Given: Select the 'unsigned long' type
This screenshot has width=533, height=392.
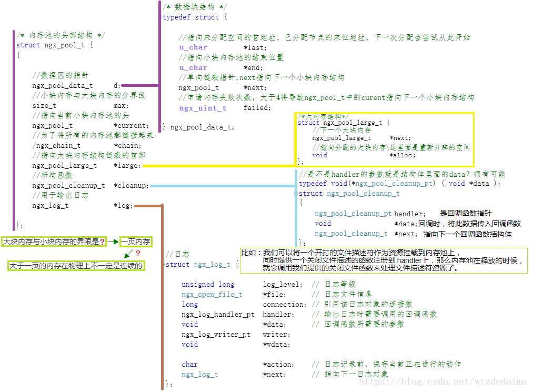Looking at the screenshot, I should pyautogui.click(x=208, y=284).
